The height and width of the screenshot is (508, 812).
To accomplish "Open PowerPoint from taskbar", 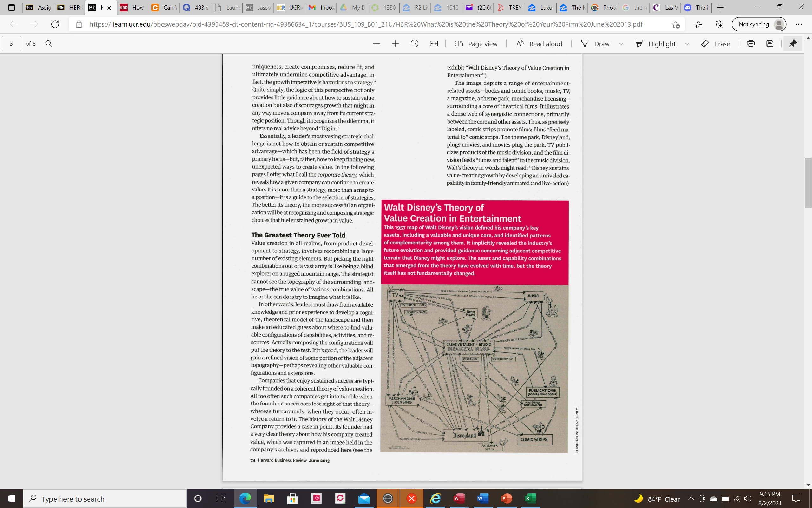I will pos(507,498).
